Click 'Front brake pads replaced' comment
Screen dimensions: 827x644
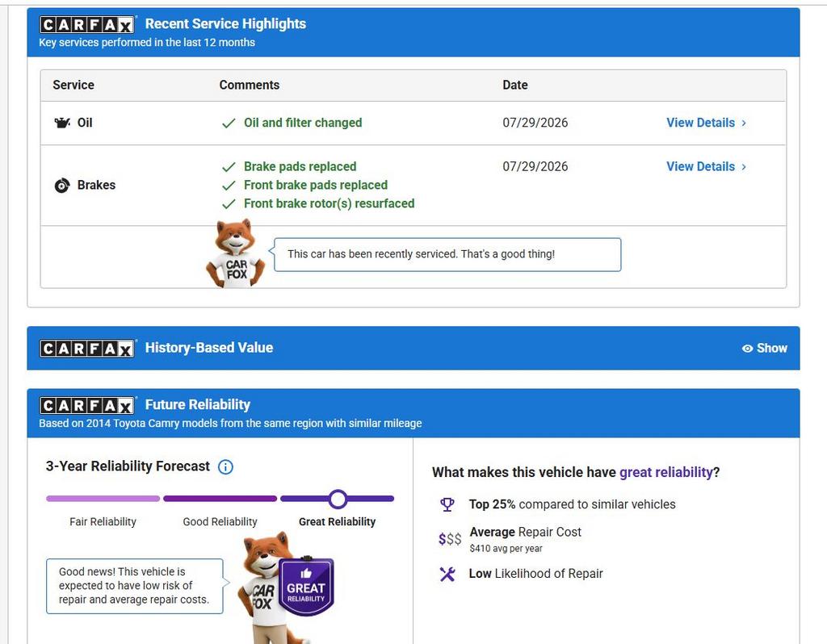[x=316, y=185]
